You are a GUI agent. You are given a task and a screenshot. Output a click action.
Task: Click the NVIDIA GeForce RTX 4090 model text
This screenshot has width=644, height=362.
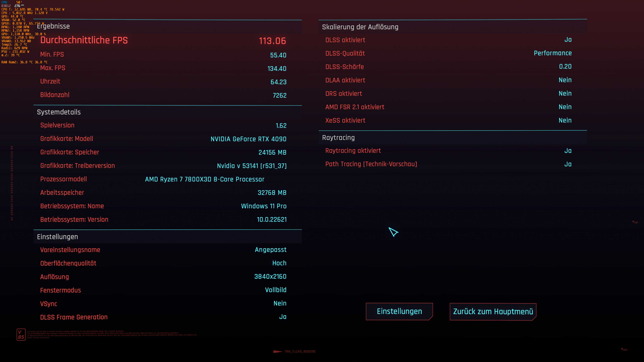248,139
